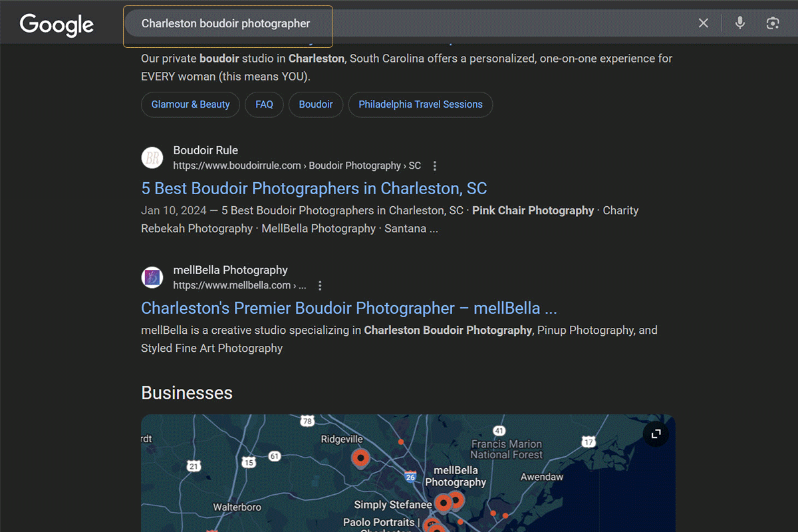
Task: Open Boudoir Rule result options menu
Action: pyautogui.click(x=435, y=166)
